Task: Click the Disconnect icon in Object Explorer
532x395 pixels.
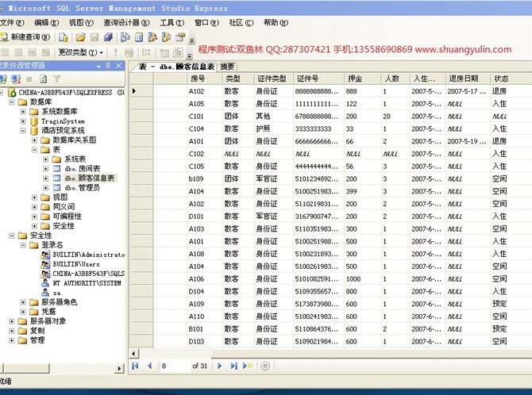Action: click(x=16, y=79)
